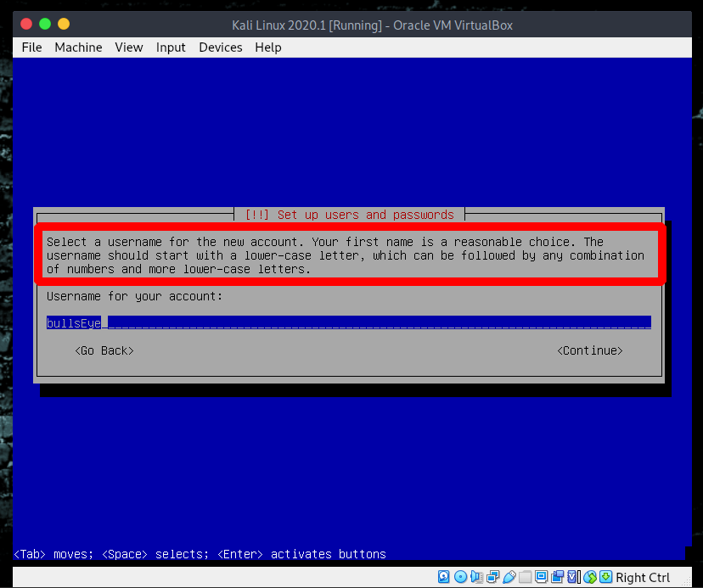Open the View menu
Image resolution: width=703 pixels, height=588 pixels.
129,48
